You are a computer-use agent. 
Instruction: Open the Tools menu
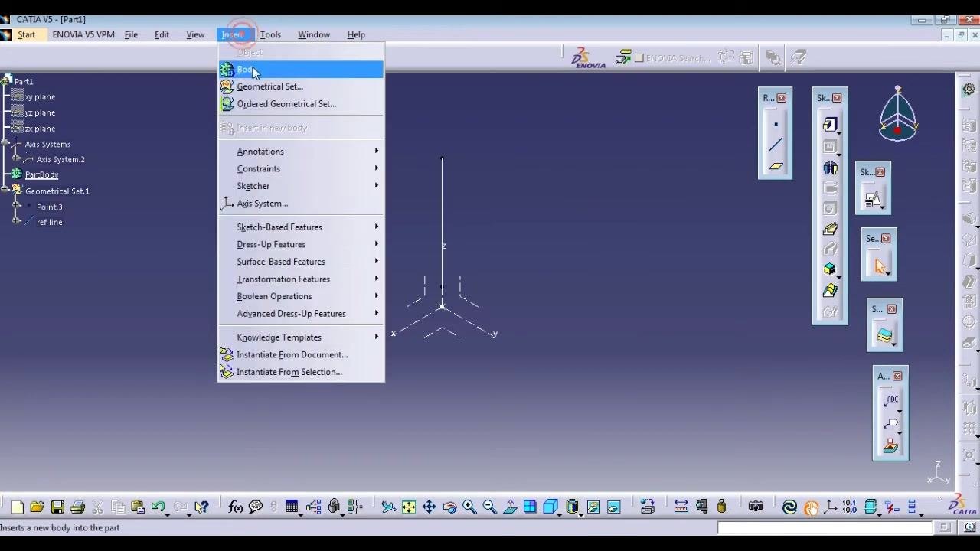[x=270, y=34]
